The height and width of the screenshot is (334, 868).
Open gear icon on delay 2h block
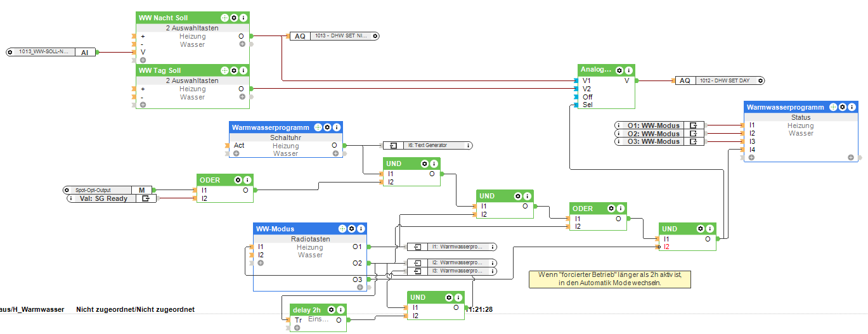point(332,310)
